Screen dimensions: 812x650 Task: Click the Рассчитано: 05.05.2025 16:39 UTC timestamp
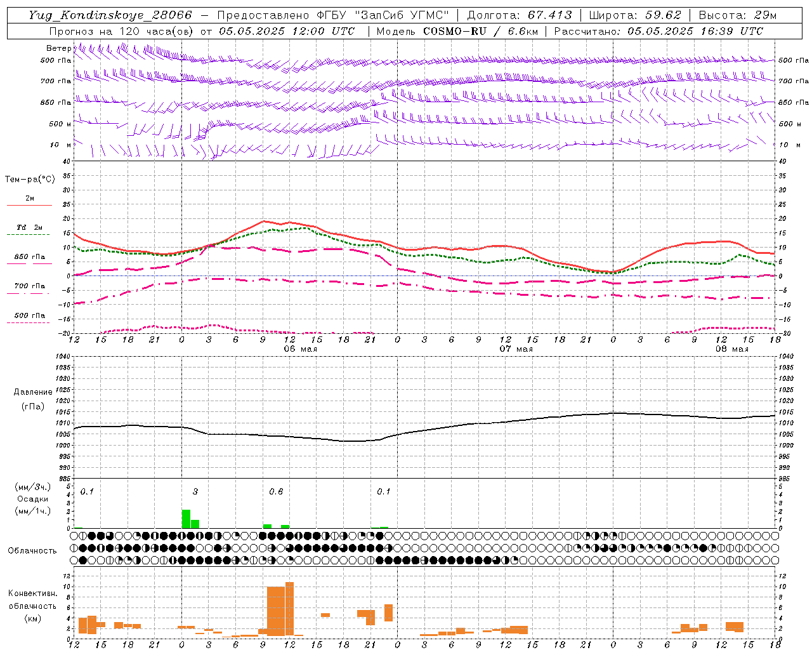[658, 31]
